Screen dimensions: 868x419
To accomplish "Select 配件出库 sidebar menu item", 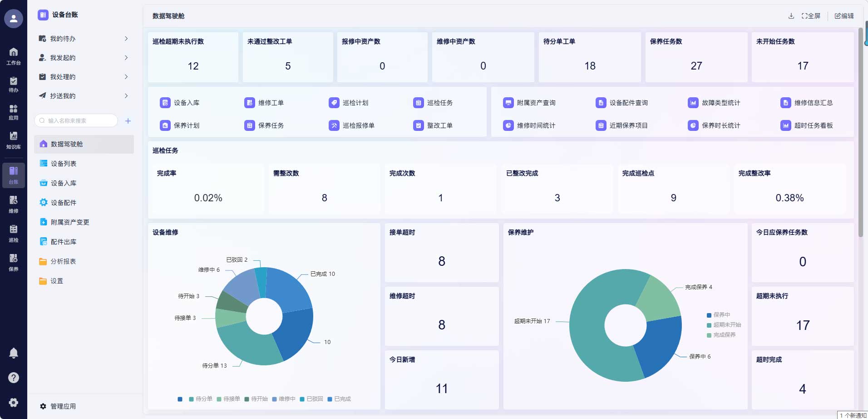I will (x=64, y=242).
